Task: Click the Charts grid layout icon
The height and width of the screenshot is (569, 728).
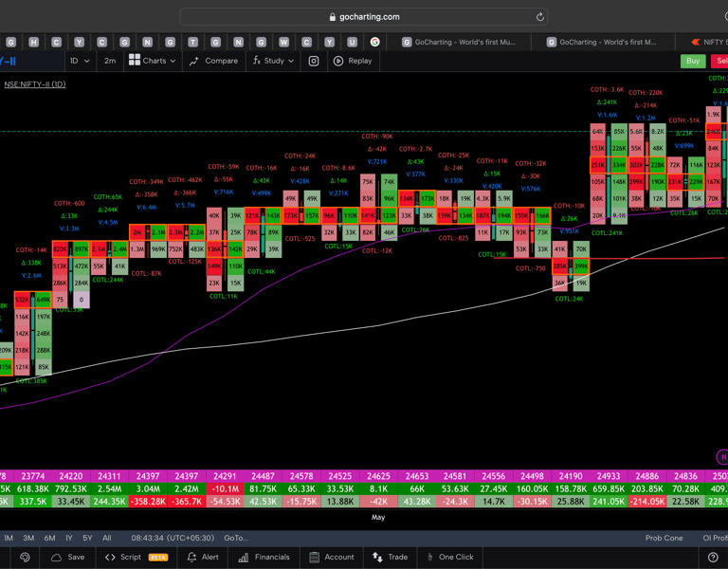Action: coord(135,60)
